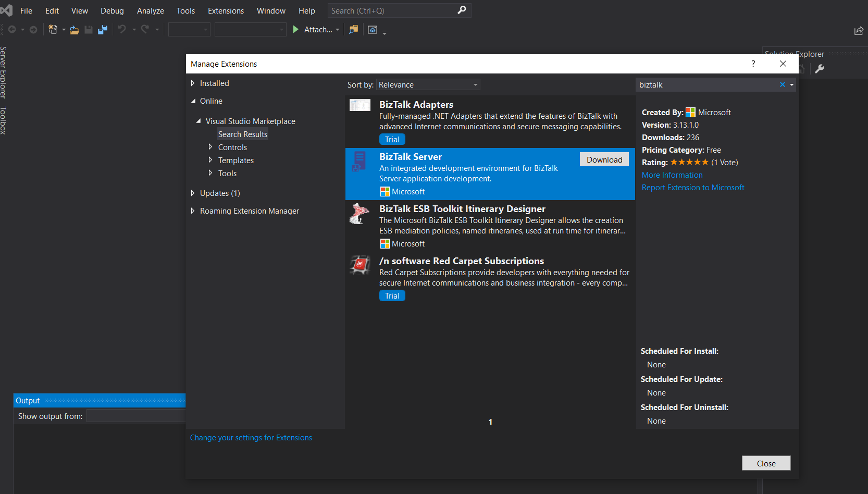Viewport: 868px width, 494px height.
Task: Open the Extensions menu
Action: pos(226,10)
